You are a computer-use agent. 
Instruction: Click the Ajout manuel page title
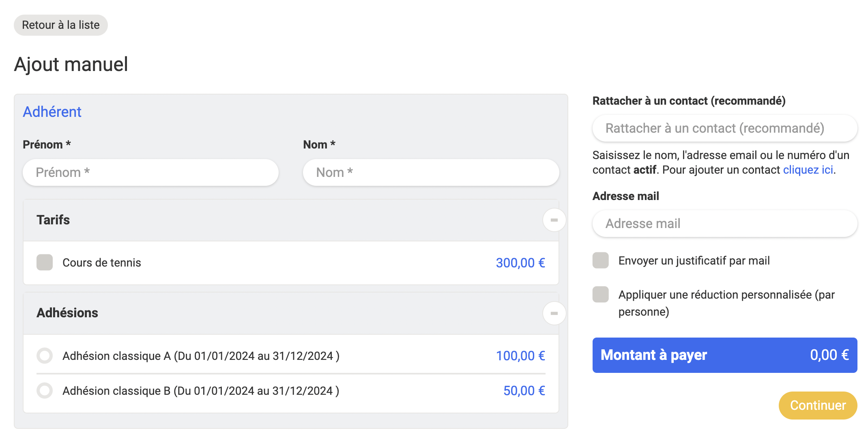click(x=71, y=65)
